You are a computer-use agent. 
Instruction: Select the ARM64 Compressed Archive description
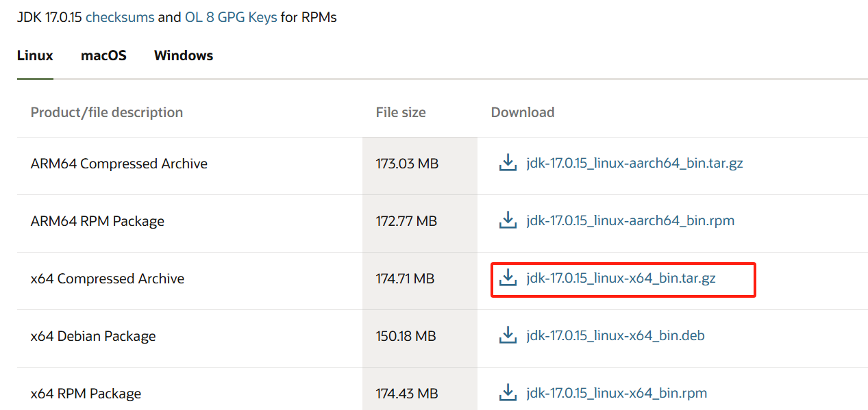[119, 164]
